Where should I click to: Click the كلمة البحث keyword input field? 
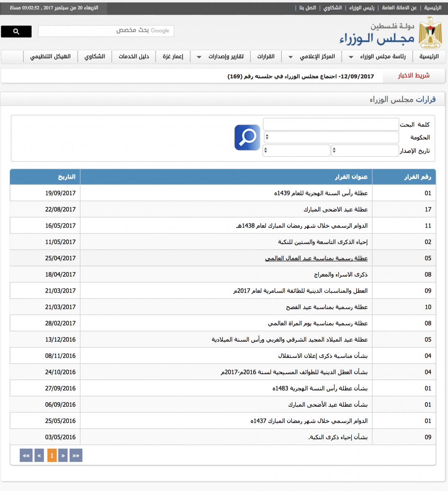tap(331, 124)
